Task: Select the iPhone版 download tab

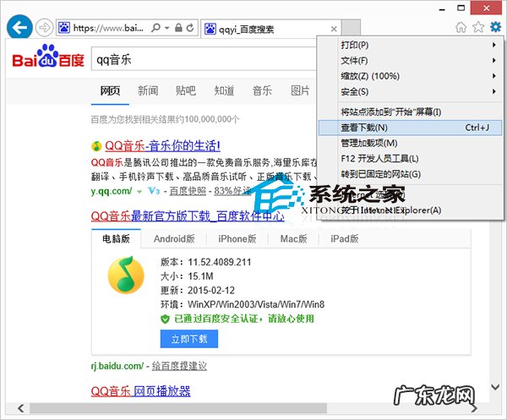Action: [x=237, y=238]
